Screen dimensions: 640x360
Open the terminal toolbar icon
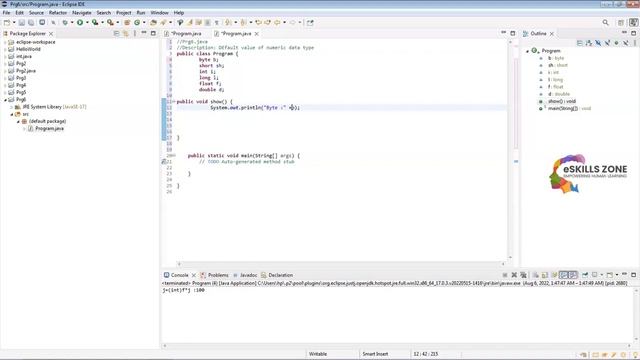42,22
